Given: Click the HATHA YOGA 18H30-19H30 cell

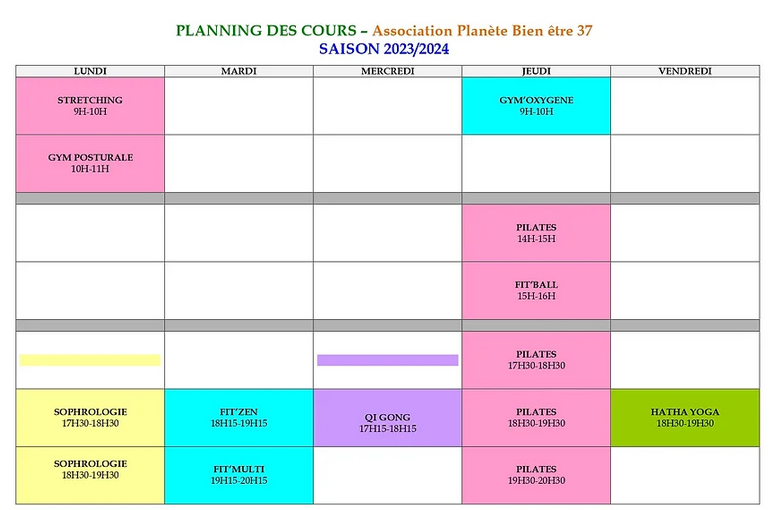Looking at the screenshot, I should pos(685,418).
